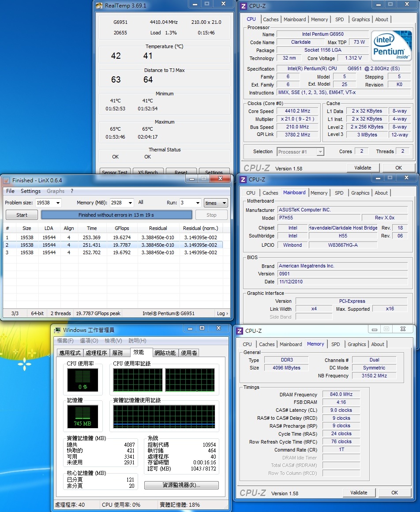Click the Problem size field showing 19538

point(48,203)
